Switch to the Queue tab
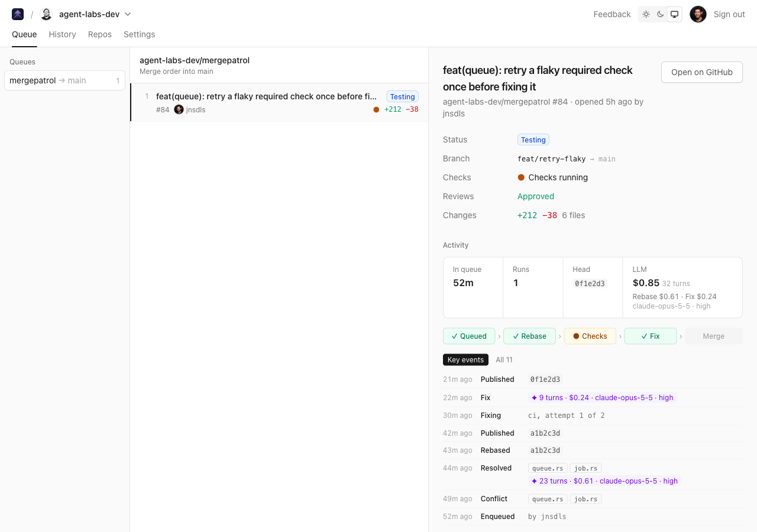 (24, 34)
